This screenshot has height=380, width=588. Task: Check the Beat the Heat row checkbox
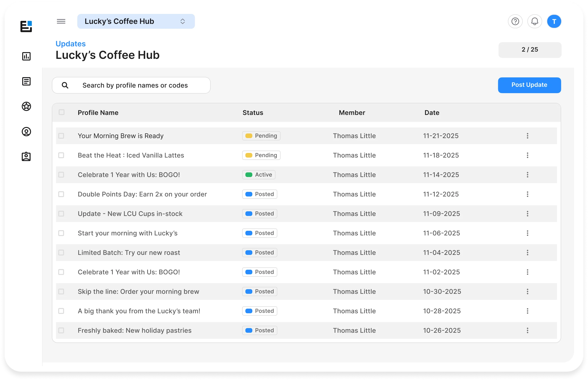point(61,155)
